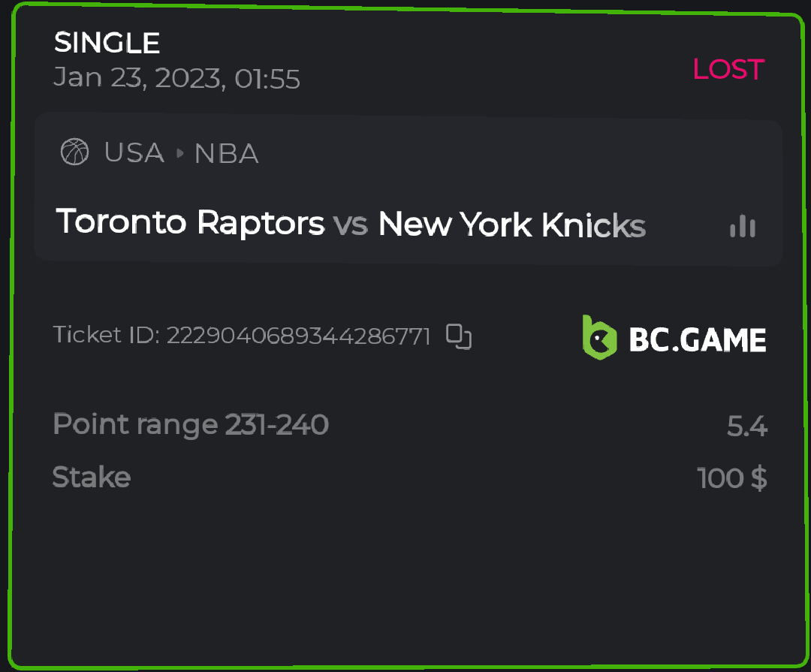Viewport: 811px width, 672px height.
Task: Select the USA country breadcrumb
Action: tap(134, 153)
